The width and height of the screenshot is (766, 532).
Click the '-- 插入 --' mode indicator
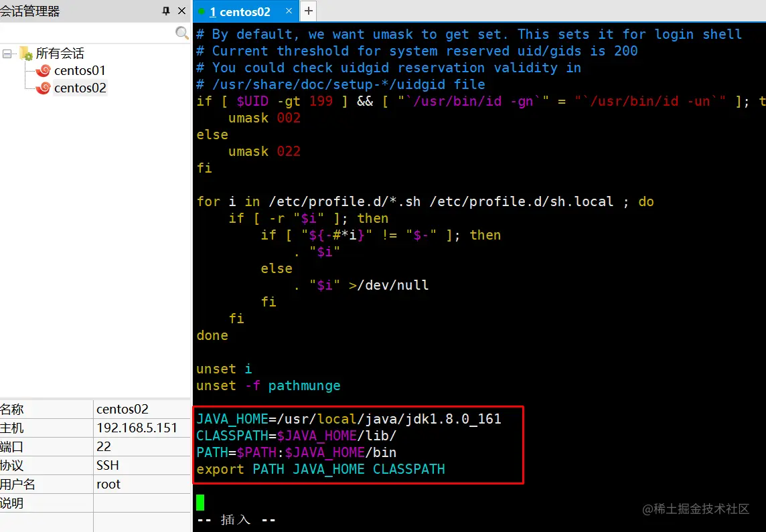click(x=236, y=520)
